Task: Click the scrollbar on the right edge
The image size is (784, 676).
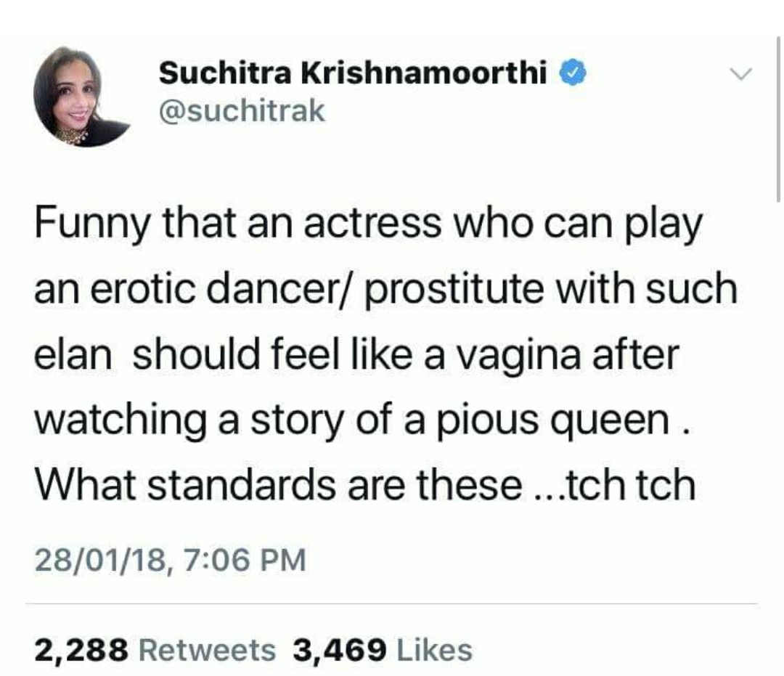Action: (x=777, y=116)
